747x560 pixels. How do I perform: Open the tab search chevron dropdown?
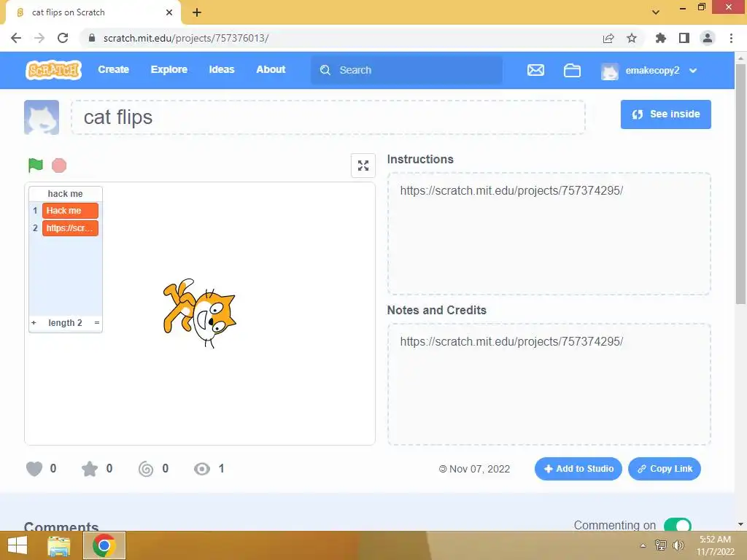point(656,12)
